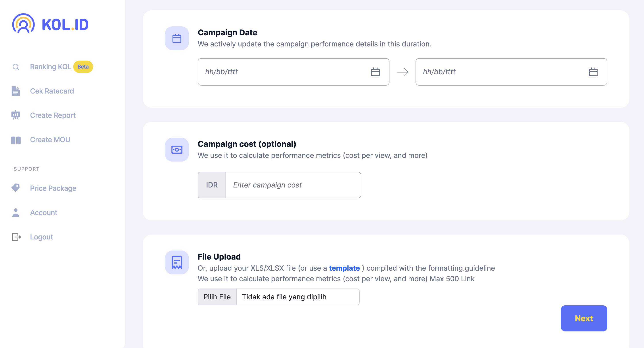Click the Logout exit icon
The height and width of the screenshot is (348, 644).
click(16, 237)
